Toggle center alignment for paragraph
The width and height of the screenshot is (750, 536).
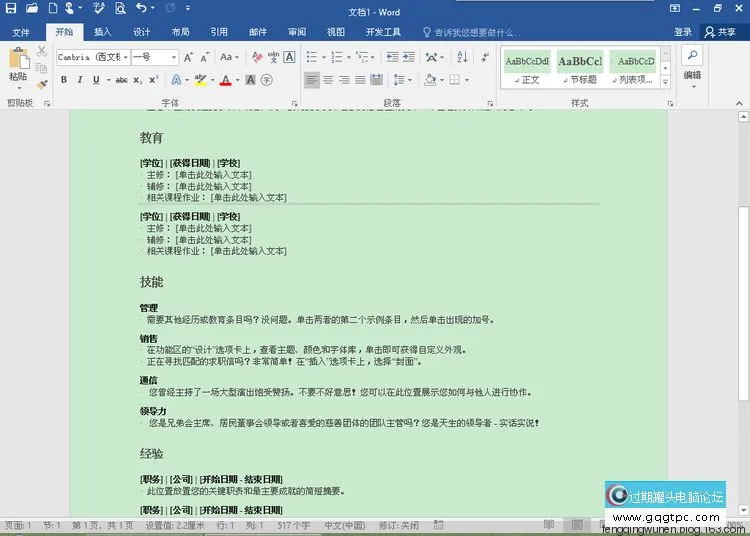[328, 80]
